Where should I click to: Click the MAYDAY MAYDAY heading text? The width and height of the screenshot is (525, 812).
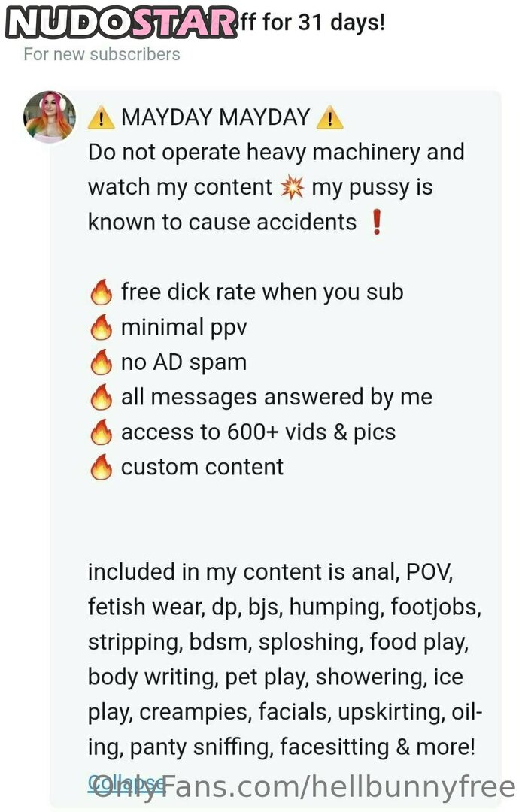point(215,117)
